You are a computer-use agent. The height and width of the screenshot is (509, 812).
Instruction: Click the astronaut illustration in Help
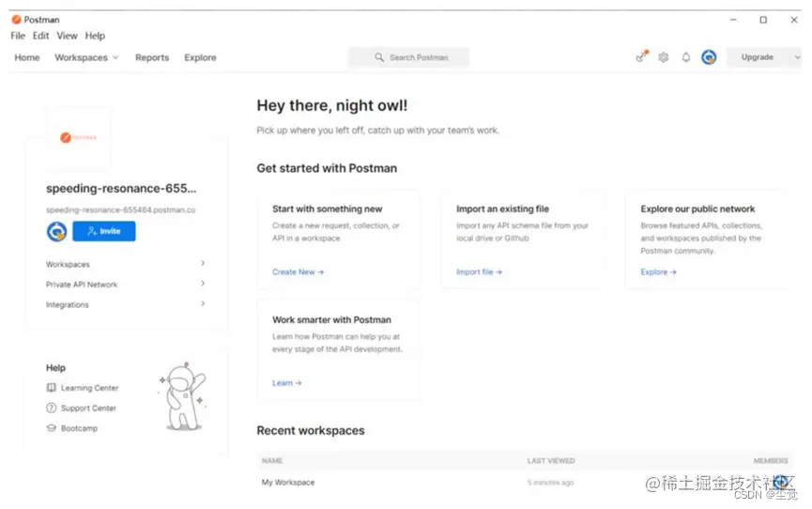[x=183, y=396]
